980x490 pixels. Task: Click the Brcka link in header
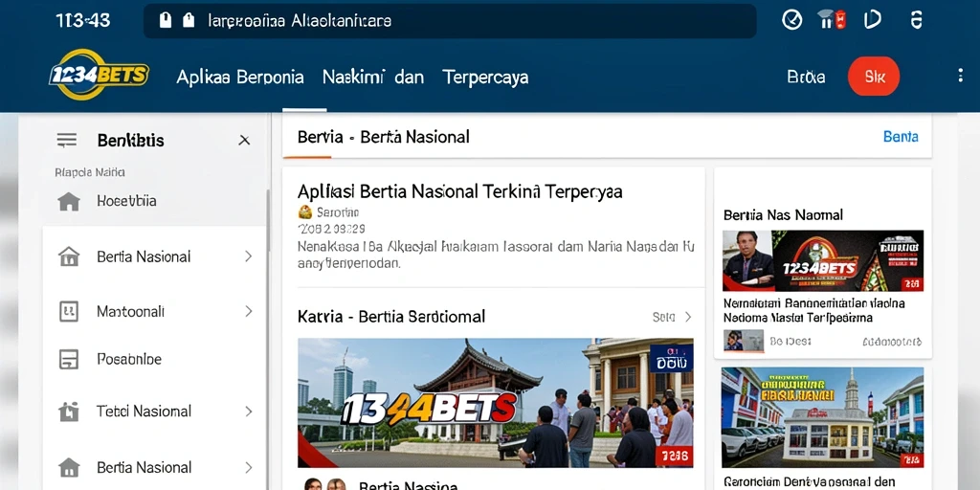pyautogui.click(x=806, y=77)
